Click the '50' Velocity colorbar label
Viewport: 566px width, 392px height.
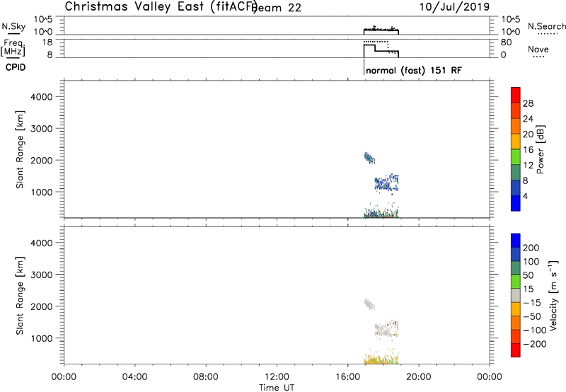click(529, 275)
